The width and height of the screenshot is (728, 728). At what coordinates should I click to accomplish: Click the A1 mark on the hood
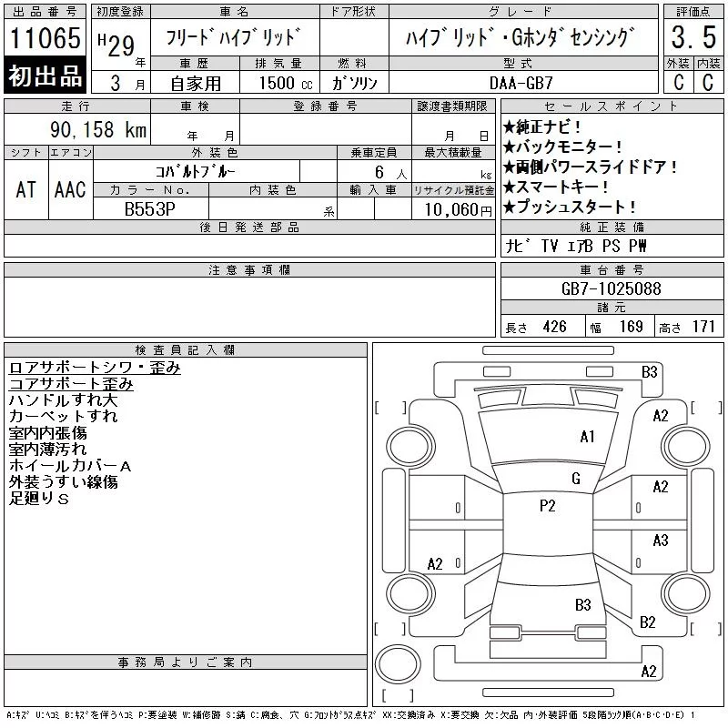click(x=587, y=437)
